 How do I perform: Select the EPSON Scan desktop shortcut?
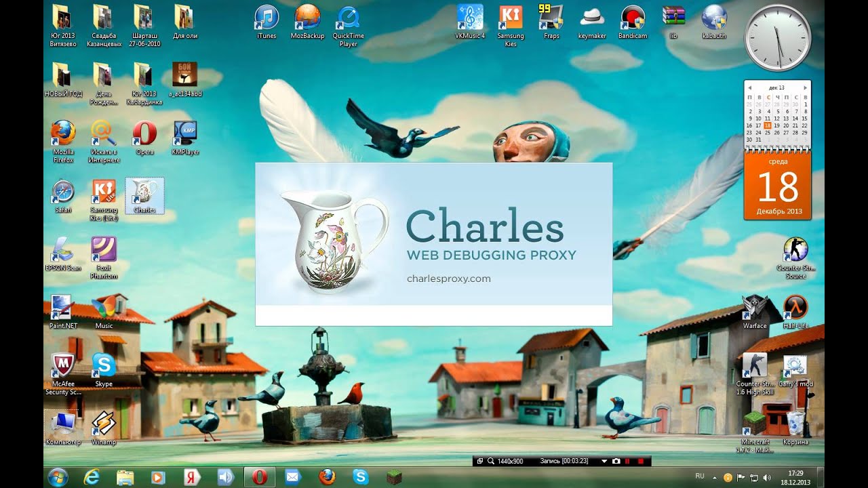pos(63,255)
